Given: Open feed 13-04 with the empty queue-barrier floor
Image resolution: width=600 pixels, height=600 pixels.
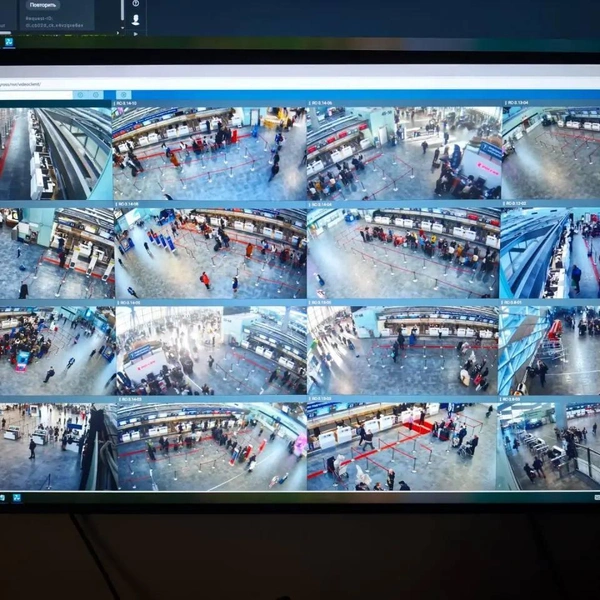Looking at the screenshot, I should click(x=551, y=152).
